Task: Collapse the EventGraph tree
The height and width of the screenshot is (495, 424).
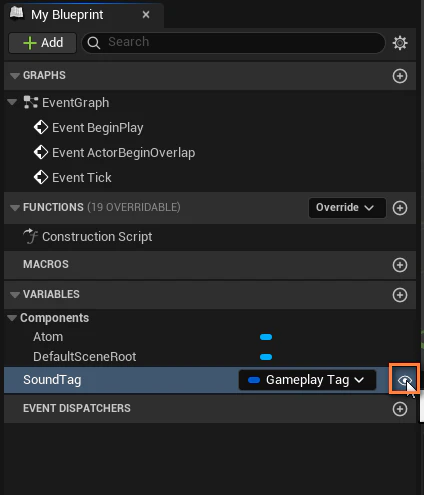Action: tap(12, 102)
